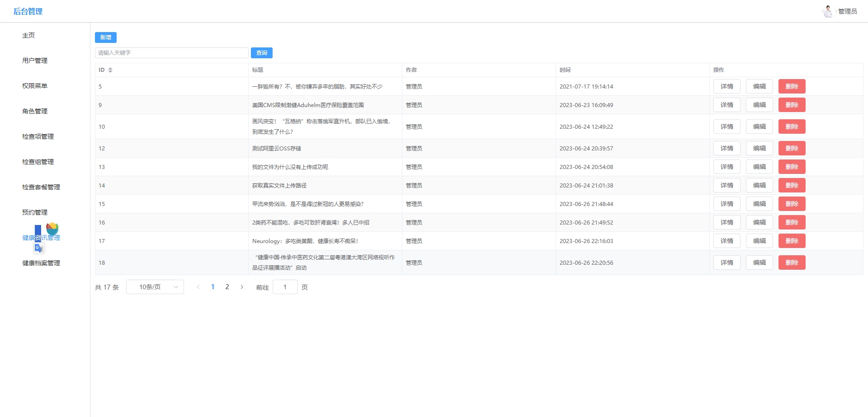This screenshot has width=868, height=417.
Task: Click 删除 for the Neurology article row
Action: [x=792, y=241]
